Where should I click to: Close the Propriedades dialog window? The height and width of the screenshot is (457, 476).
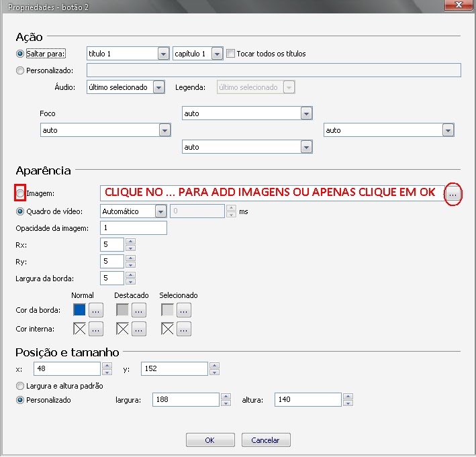(x=459, y=5)
